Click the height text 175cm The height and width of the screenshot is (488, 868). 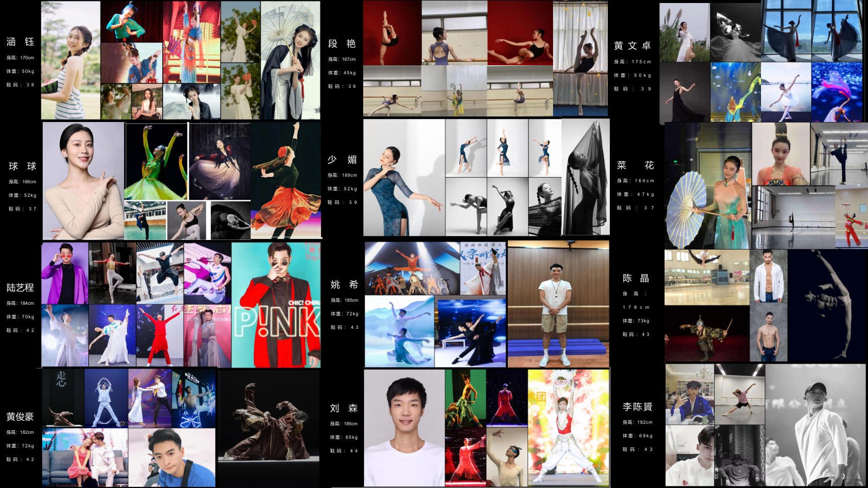coord(641,62)
